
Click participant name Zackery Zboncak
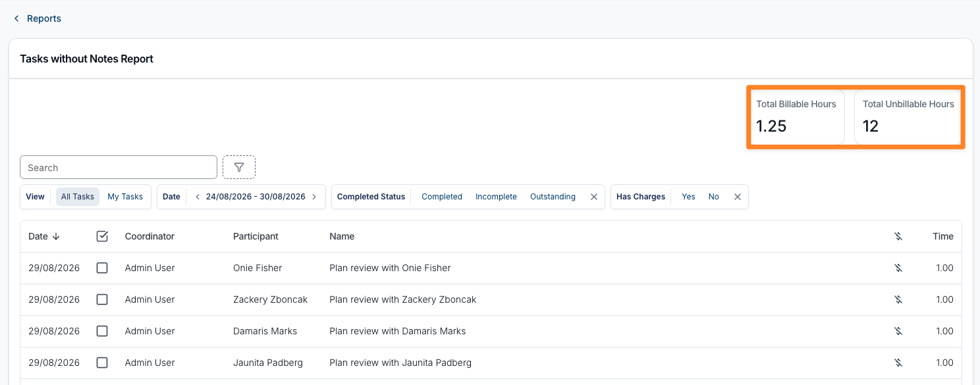270,299
